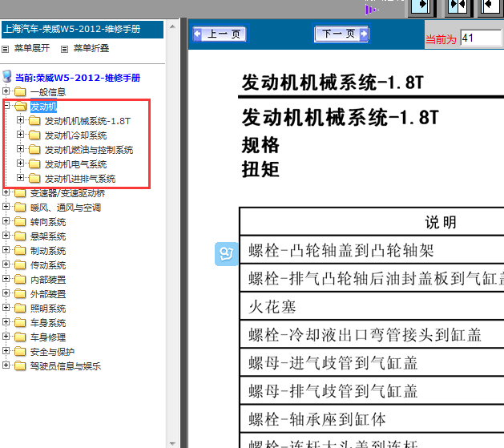This screenshot has height=448, width=504.
Task: Click 菜单折叠 to collapse all menus
Action: [91, 48]
